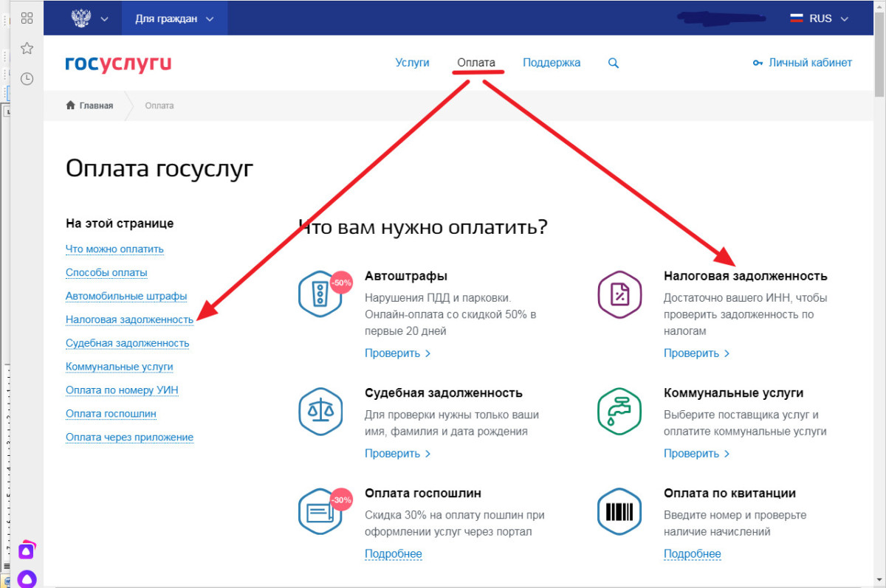Click Проверить under Автоштрафы
Image resolution: width=886 pixels, height=588 pixels.
398,353
